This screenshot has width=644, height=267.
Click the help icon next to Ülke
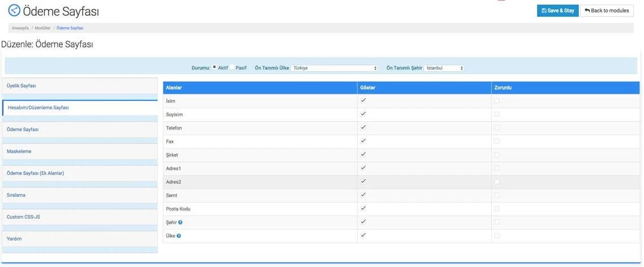[179, 236]
